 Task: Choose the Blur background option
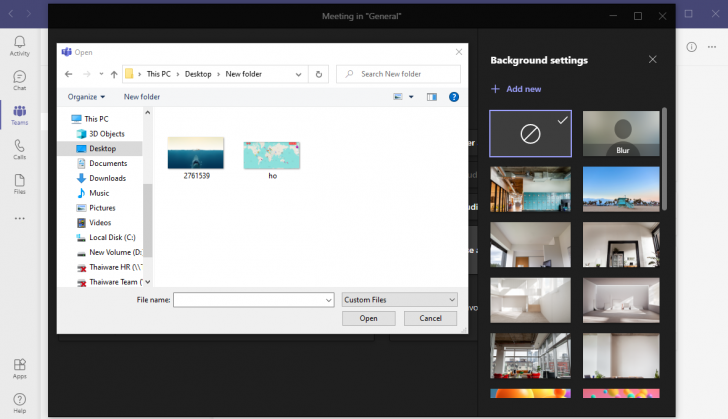tap(621, 134)
